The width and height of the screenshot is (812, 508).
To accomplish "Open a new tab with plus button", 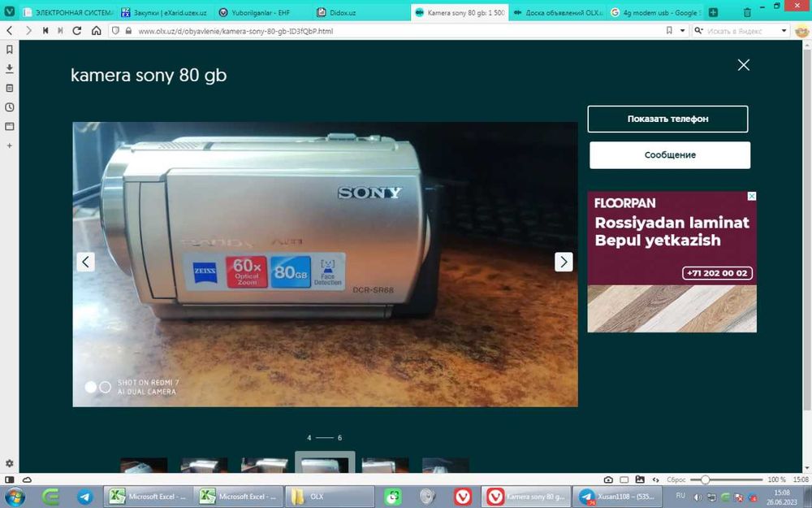I will pyautogui.click(x=713, y=12).
